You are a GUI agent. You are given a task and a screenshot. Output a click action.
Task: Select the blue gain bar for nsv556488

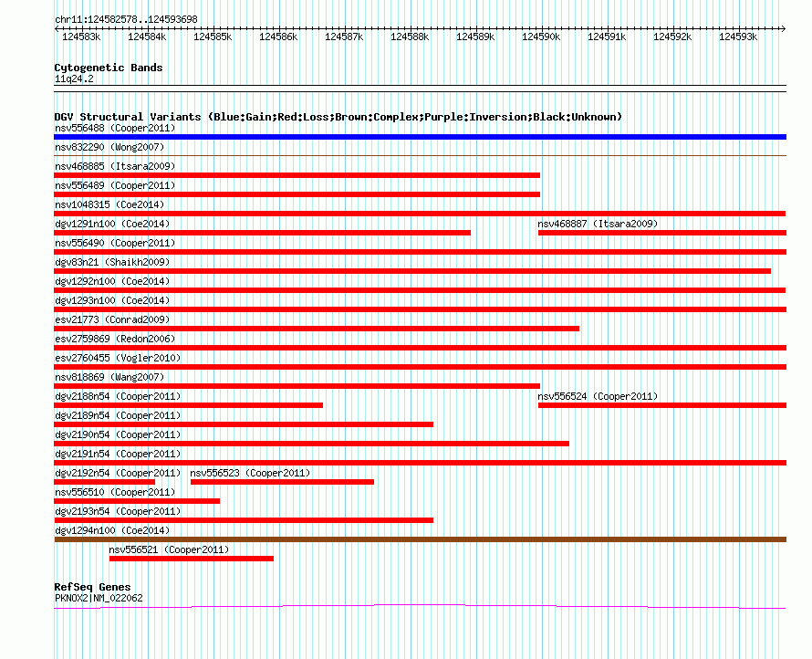click(420, 137)
